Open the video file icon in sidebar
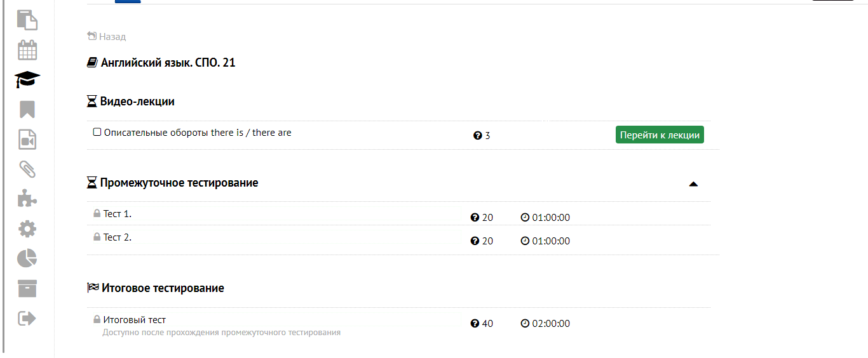Screen dimensions: 868x358 tap(27, 140)
